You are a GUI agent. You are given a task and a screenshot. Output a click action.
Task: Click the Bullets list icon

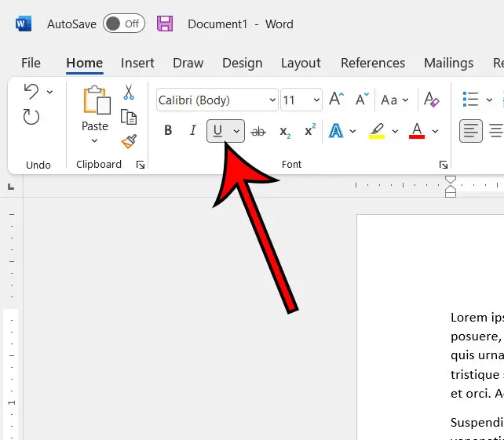[470, 99]
